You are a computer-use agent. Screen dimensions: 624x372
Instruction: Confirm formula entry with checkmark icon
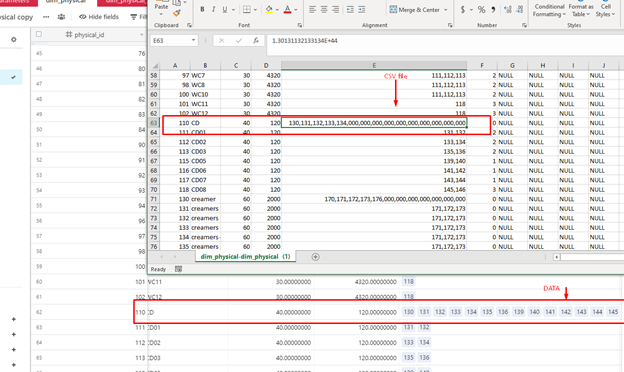click(239, 40)
